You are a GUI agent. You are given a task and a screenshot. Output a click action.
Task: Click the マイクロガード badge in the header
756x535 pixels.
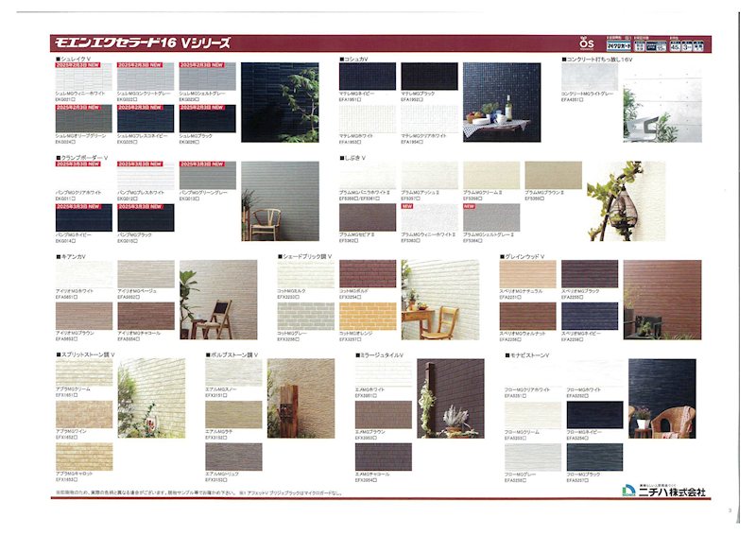coord(619,45)
